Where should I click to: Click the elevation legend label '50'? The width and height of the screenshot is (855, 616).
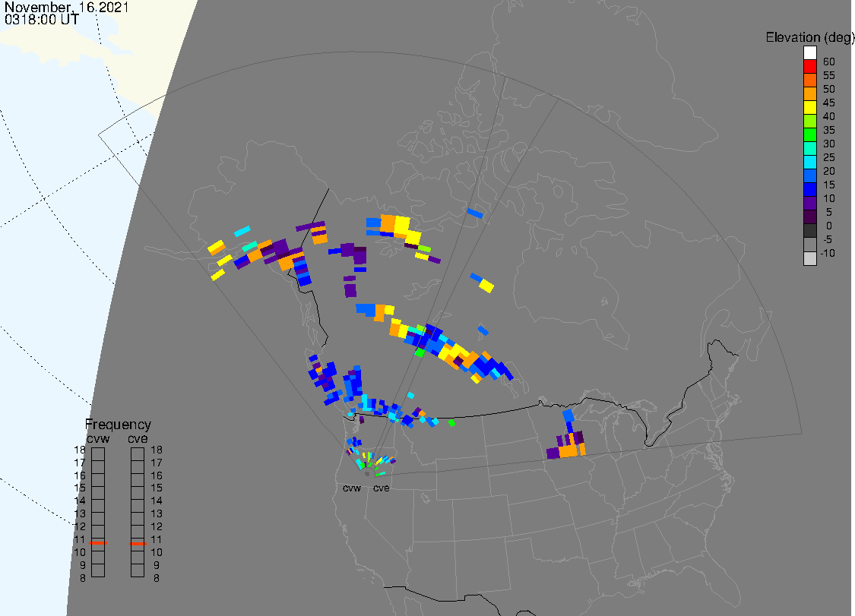click(829, 89)
